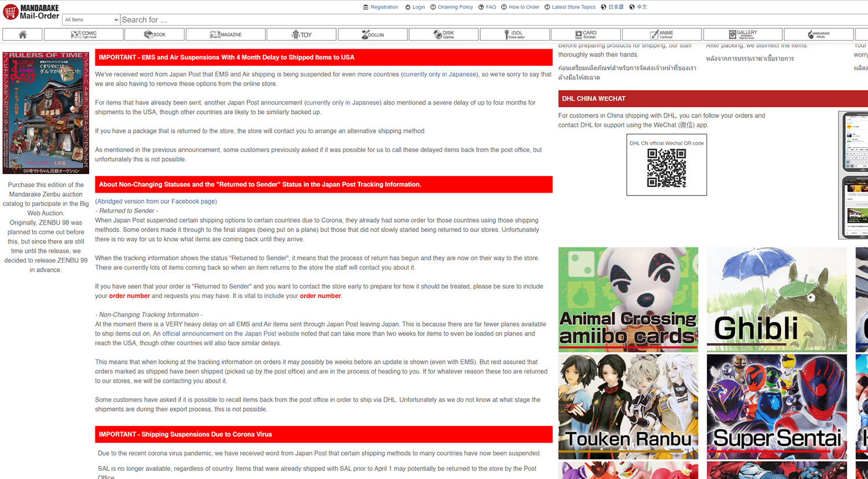This screenshot has height=479, width=868.
Task: Open the DOUJIN category tab
Action: (x=373, y=35)
